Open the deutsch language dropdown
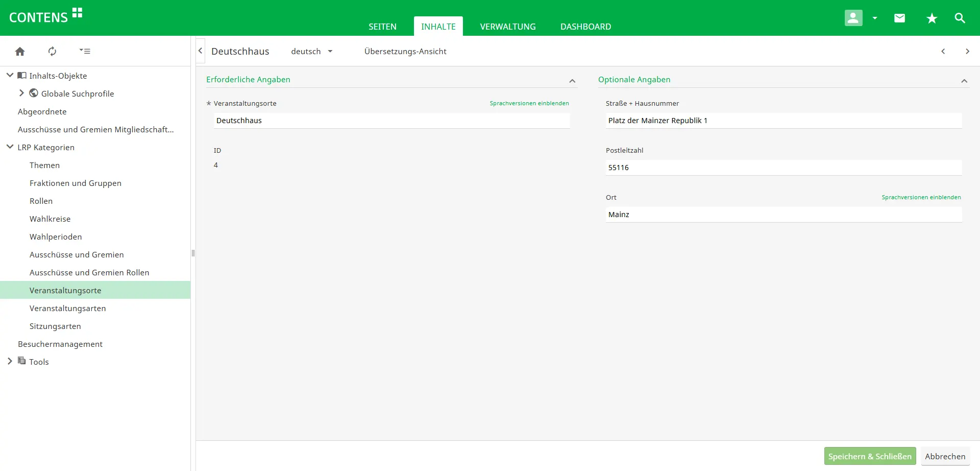 point(312,51)
